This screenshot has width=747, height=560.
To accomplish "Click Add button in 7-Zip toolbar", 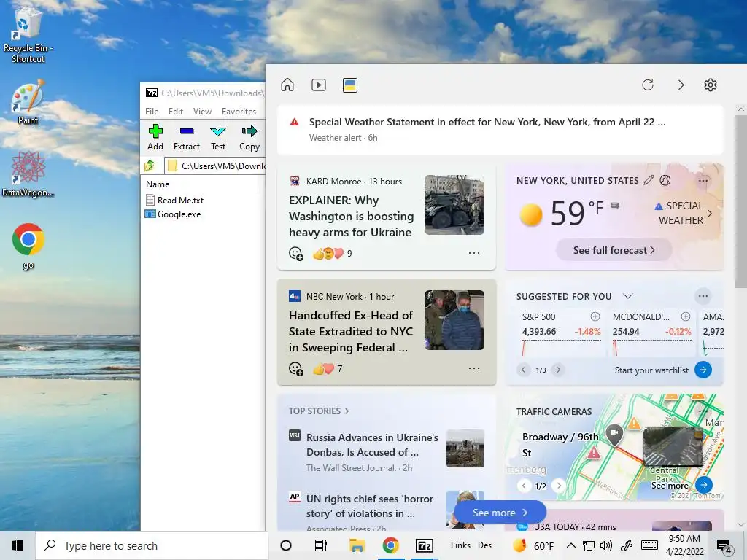I will click(155, 138).
